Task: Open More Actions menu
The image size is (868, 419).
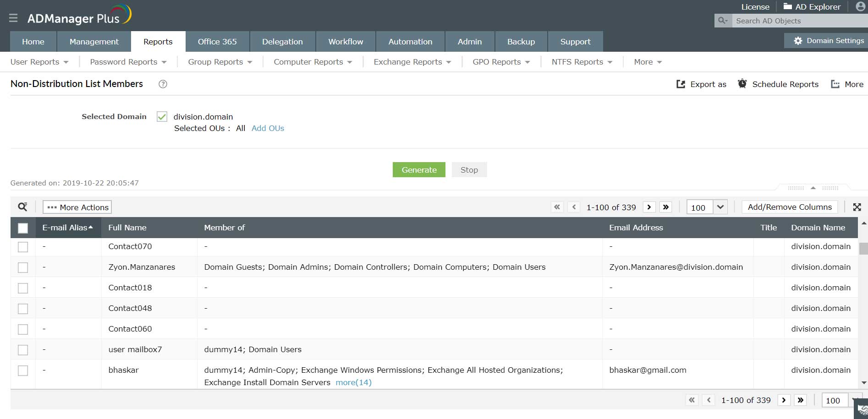Action: click(77, 207)
